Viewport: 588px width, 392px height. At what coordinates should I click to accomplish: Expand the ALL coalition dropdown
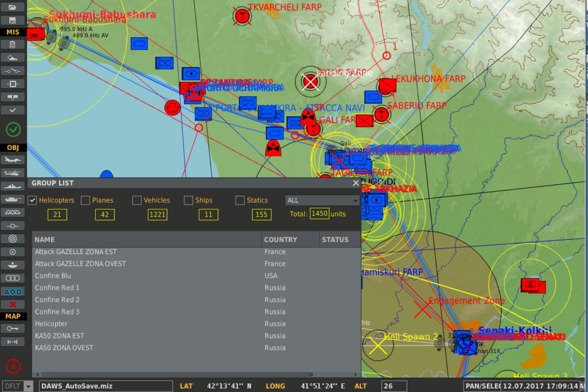[x=322, y=200]
